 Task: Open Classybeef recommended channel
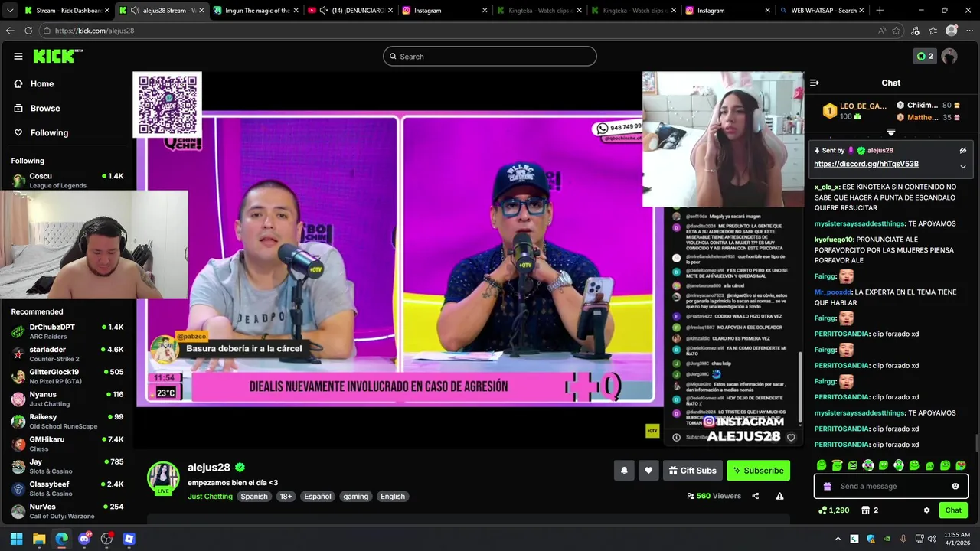(67, 488)
